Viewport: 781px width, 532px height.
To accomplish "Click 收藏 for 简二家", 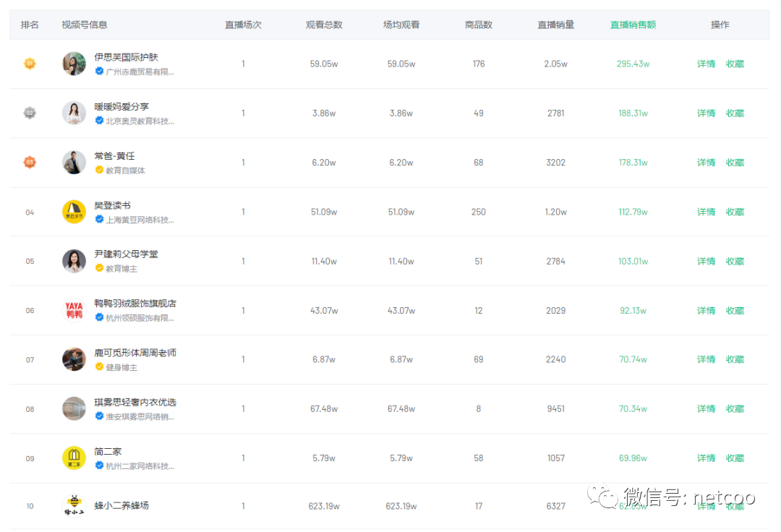I will pos(735,458).
